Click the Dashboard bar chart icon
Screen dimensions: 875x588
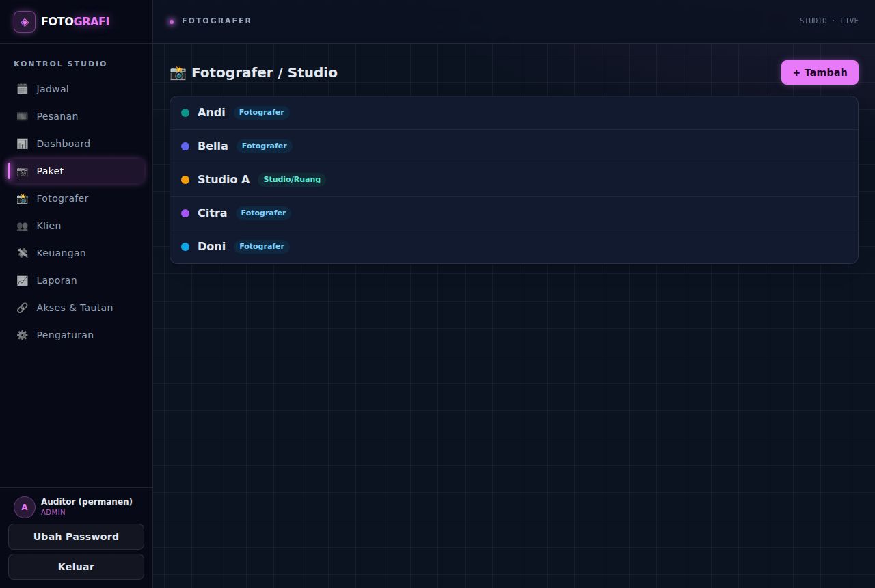click(x=23, y=144)
